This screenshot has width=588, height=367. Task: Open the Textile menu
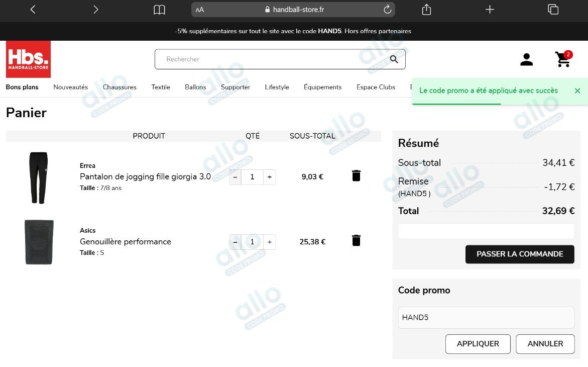pyautogui.click(x=161, y=87)
